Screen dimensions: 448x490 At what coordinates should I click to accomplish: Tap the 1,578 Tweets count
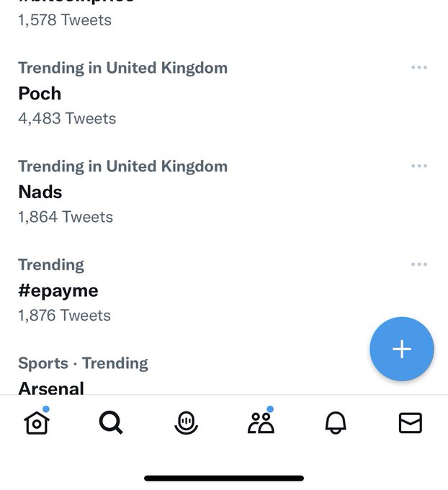pos(65,20)
